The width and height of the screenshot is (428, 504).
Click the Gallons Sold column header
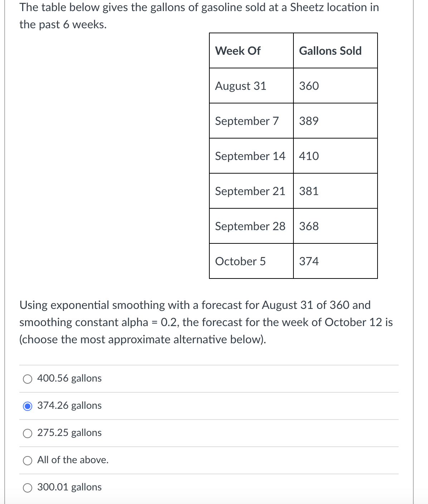(x=330, y=50)
